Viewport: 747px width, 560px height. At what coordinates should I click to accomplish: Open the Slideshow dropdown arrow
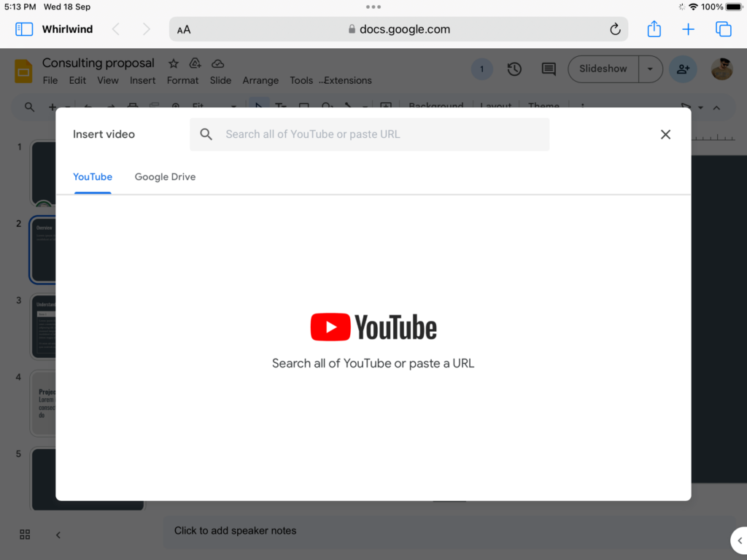coord(650,69)
